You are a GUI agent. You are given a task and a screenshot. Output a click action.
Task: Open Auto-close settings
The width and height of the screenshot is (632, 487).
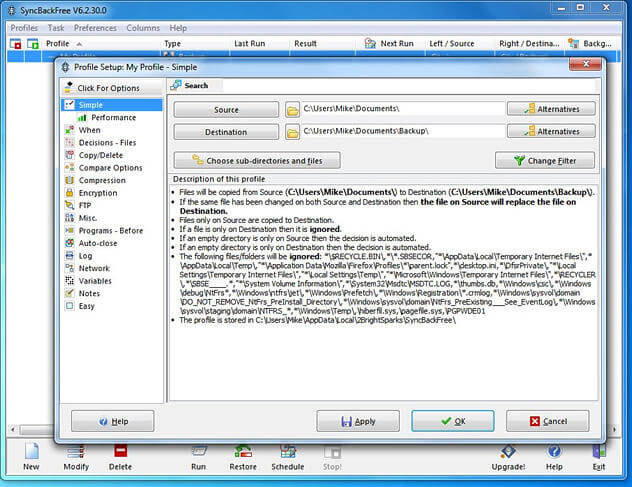point(91,243)
